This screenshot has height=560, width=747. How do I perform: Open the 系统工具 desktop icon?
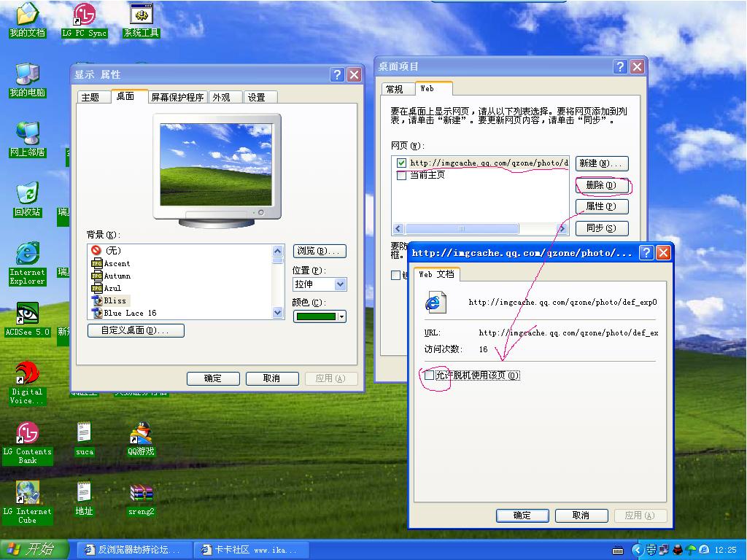(x=141, y=20)
